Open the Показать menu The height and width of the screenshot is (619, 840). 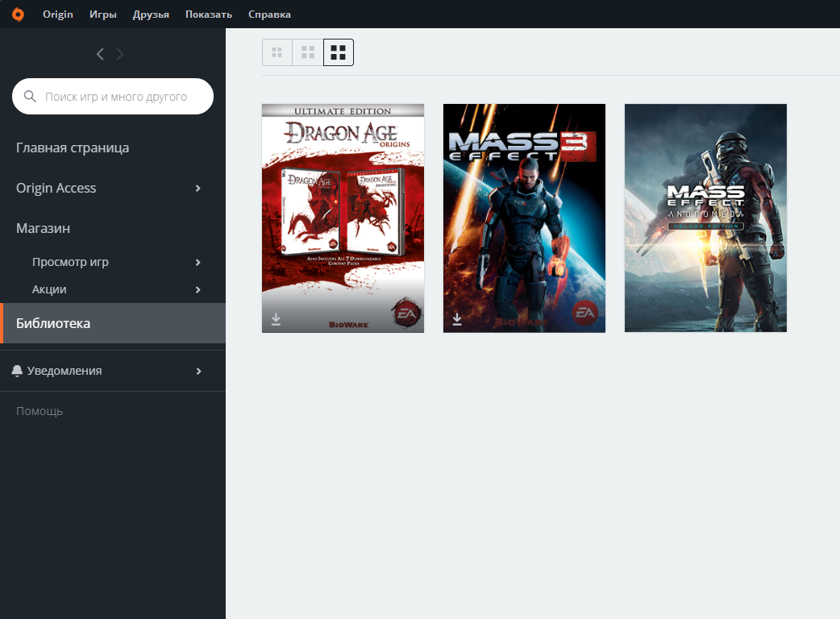209,15
